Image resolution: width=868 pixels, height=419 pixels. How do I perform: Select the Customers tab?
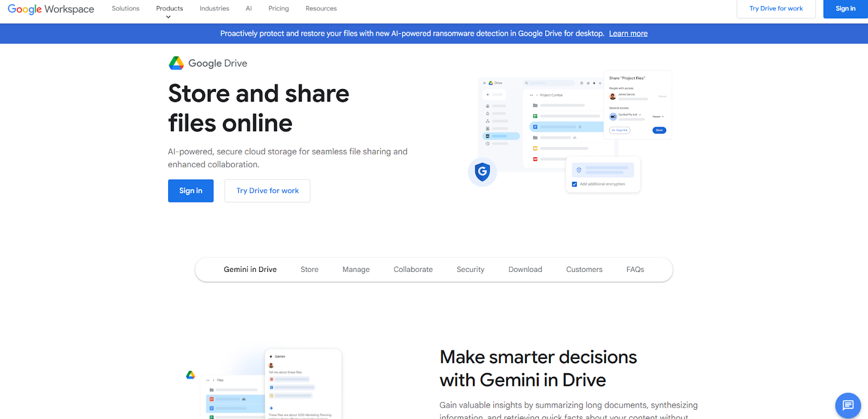[584, 270]
